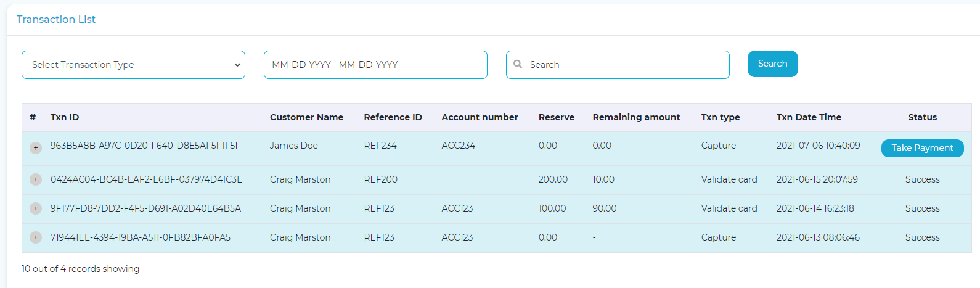Click the Status column header
Screen dimensions: 980x288
pyautogui.click(x=922, y=117)
